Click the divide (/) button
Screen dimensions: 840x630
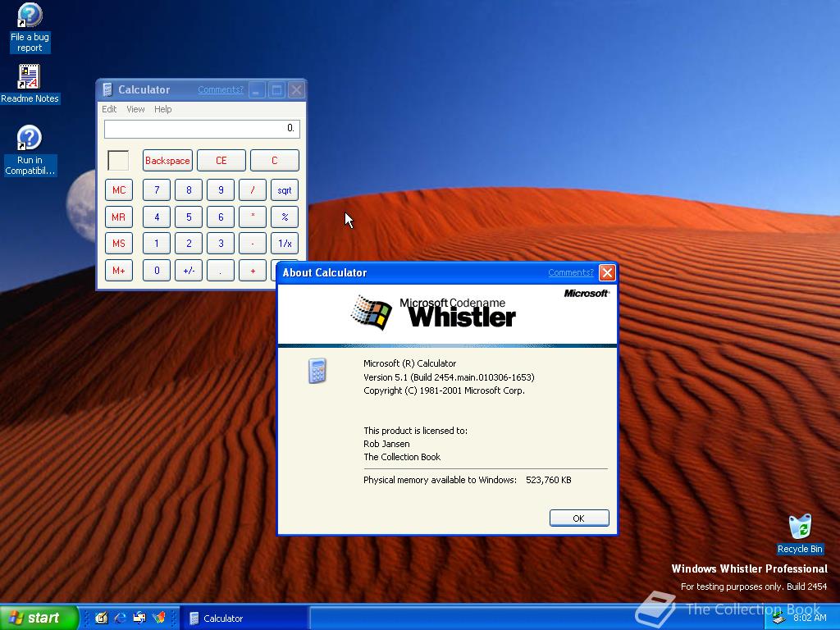coord(253,190)
